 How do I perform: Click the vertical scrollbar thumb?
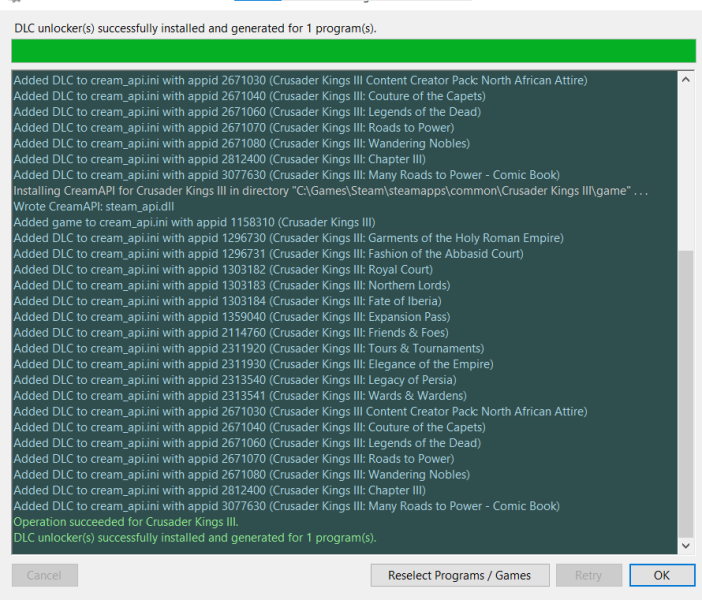685,394
